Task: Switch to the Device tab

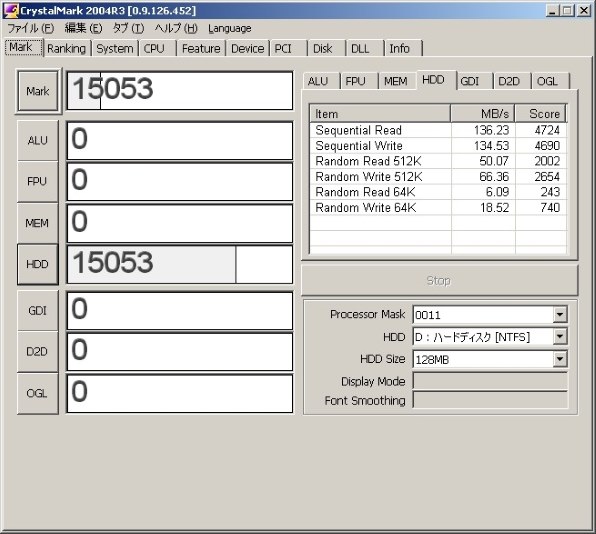Action: pyautogui.click(x=247, y=49)
